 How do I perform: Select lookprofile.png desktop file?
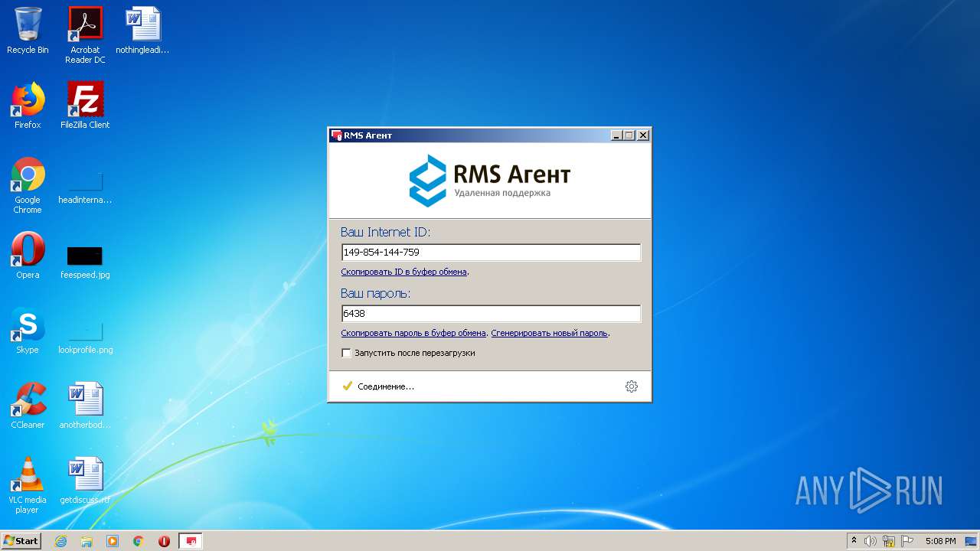pos(85,336)
